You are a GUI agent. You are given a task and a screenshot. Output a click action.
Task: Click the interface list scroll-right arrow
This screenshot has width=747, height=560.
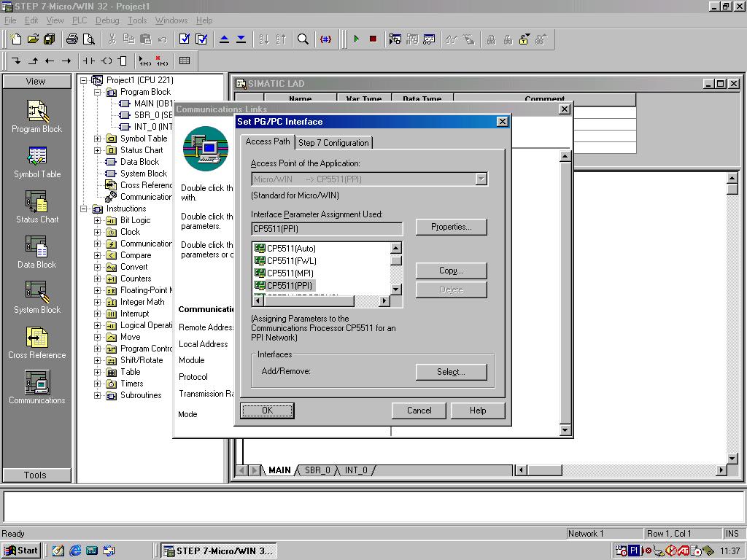[384, 300]
